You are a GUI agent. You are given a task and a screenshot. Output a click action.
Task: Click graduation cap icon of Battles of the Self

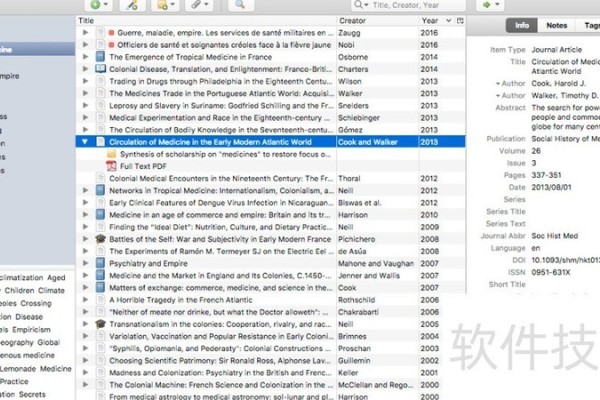(x=100, y=239)
